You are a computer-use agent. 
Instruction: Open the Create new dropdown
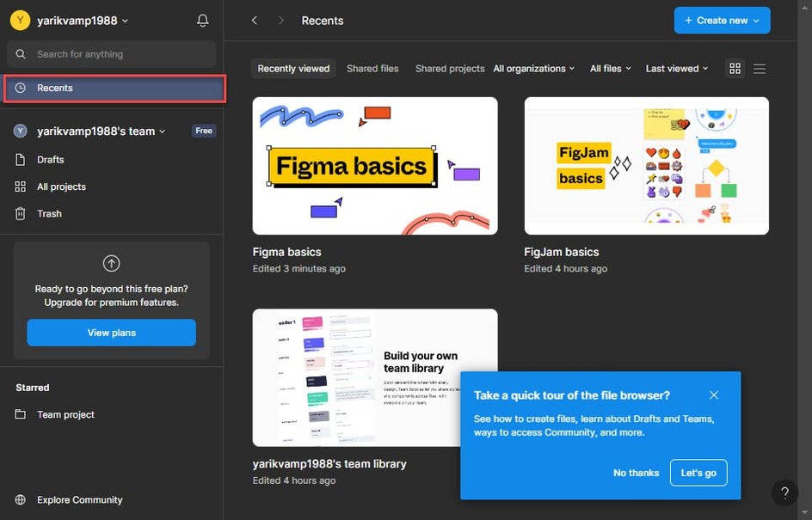click(x=722, y=21)
